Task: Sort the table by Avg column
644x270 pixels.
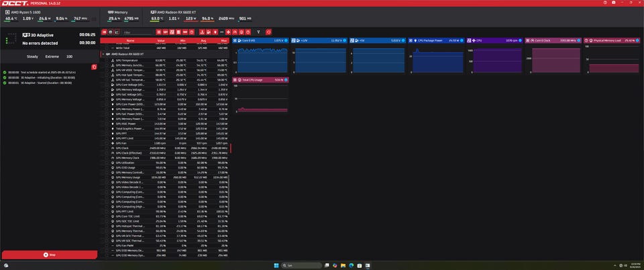Action: (x=203, y=41)
